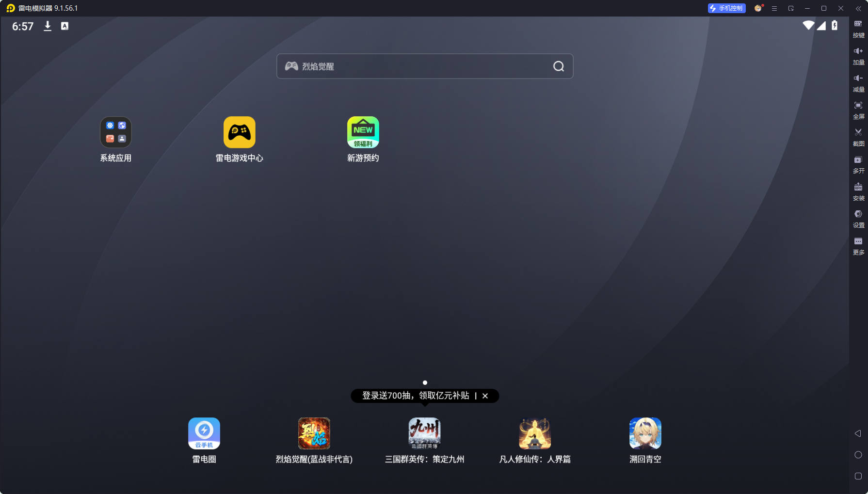Click the mobile signal status icon
The image size is (868, 494).
pos(821,25)
